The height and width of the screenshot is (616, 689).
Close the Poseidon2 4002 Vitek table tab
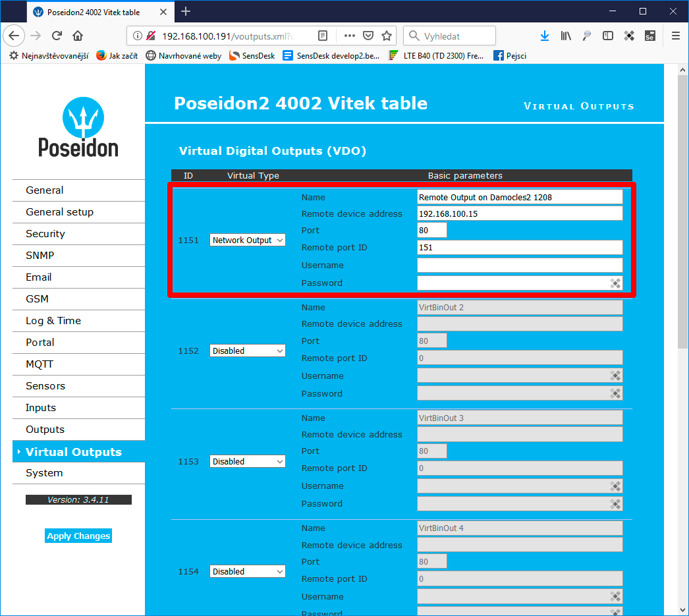tap(163, 12)
